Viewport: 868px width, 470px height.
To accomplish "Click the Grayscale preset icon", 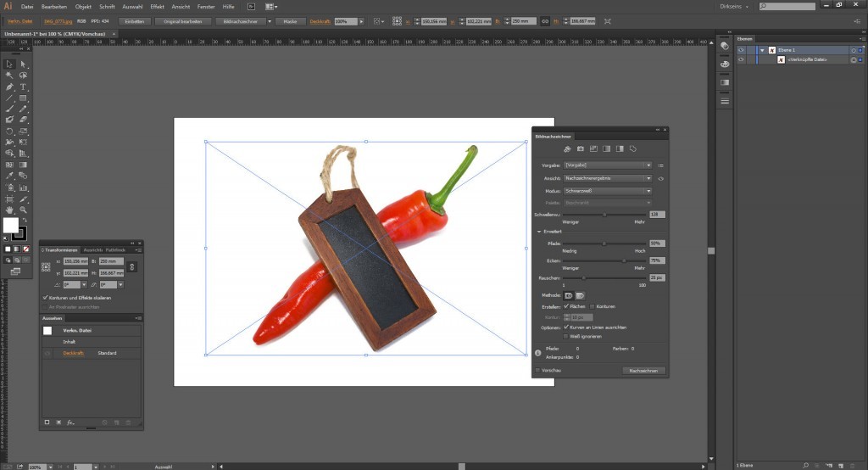I will (607, 148).
